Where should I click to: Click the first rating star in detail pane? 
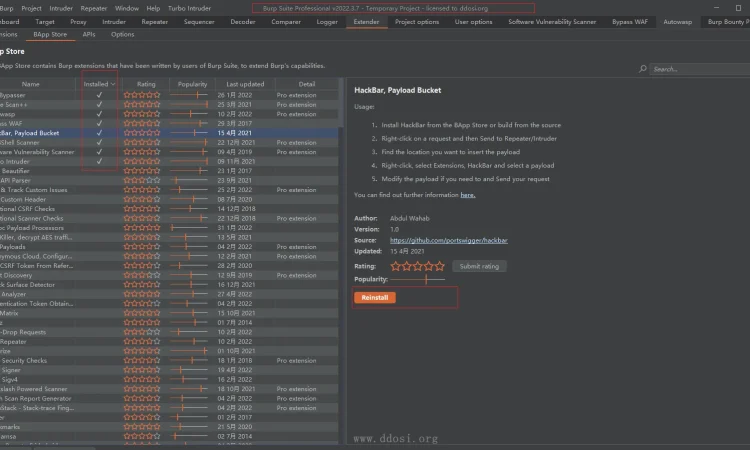point(396,266)
